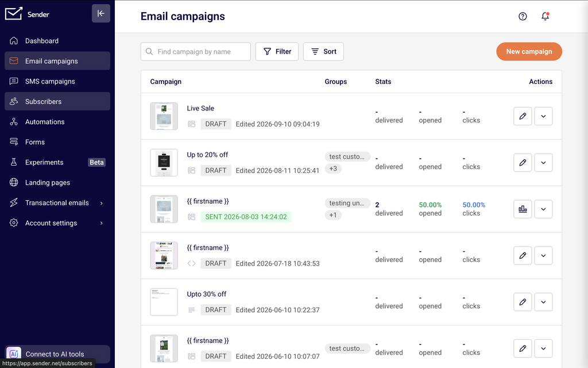Click the 50.00% opened stat
This screenshot has height=368, width=588.
(x=430, y=205)
